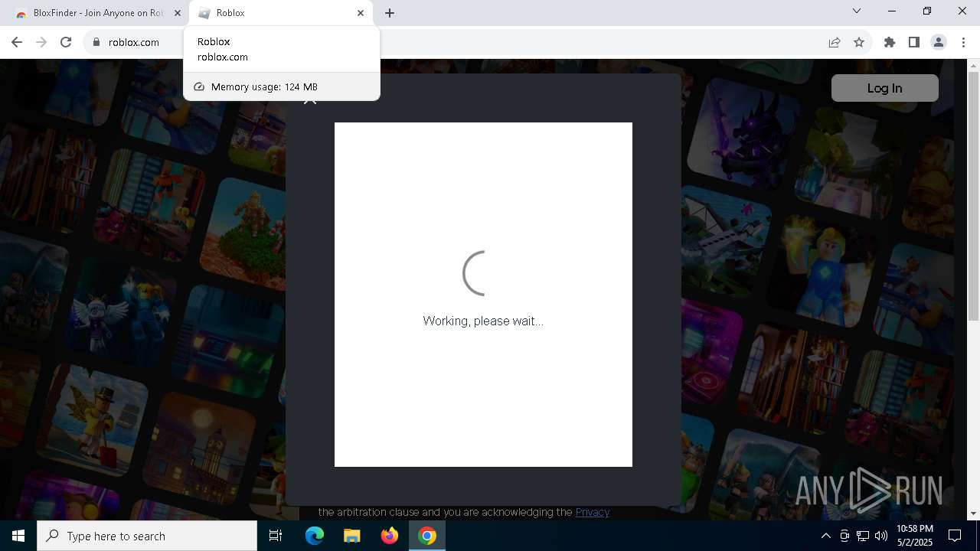980x551 pixels.
Task: Close the Roblox tab
Action: tap(361, 13)
